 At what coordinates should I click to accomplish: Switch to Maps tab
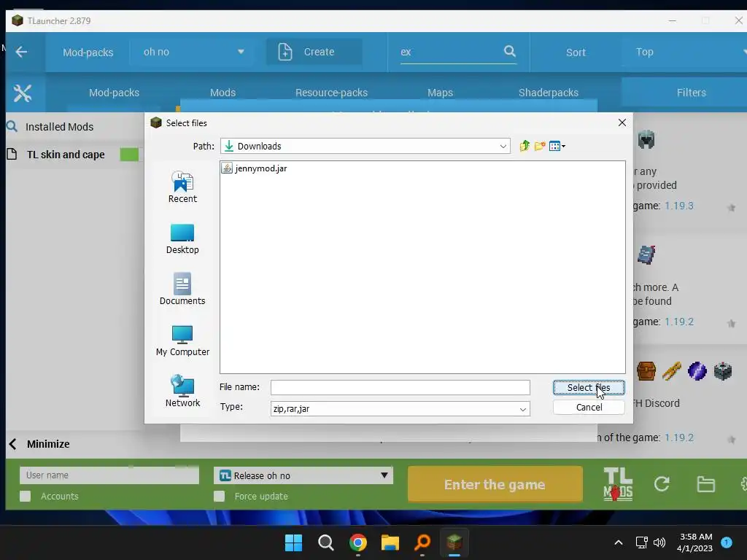(x=440, y=93)
